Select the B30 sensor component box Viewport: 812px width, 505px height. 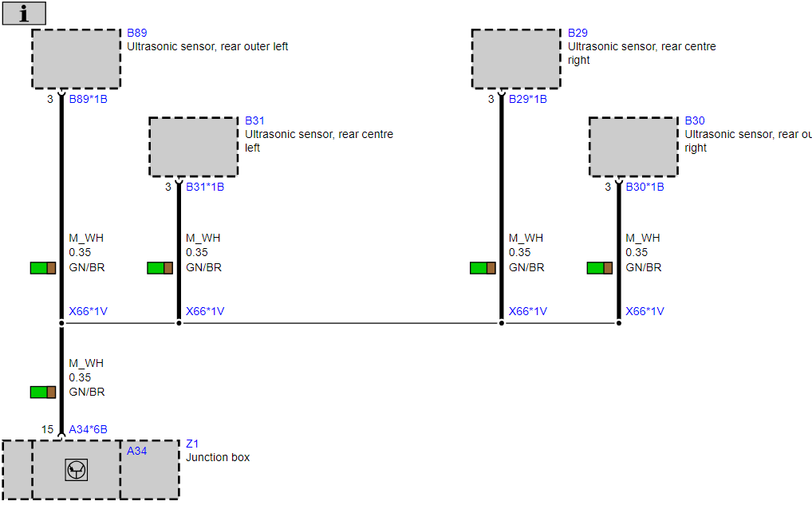tap(633, 147)
